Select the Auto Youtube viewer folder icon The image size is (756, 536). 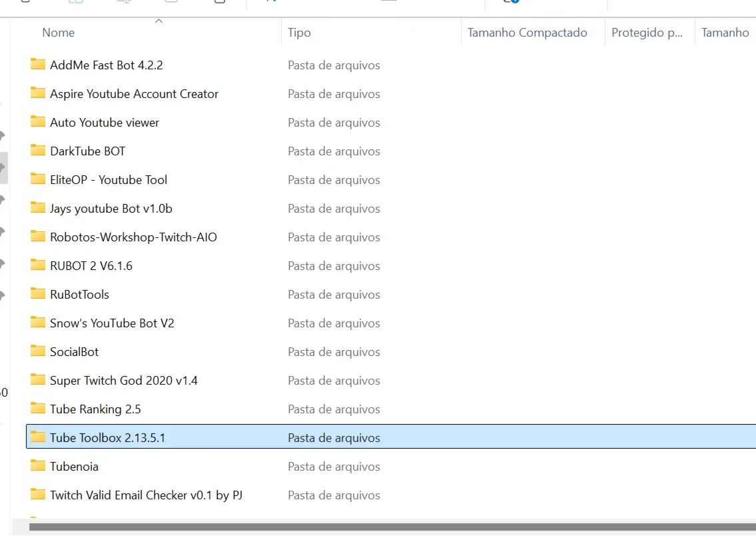pyautogui.click(x=37, y=121)
